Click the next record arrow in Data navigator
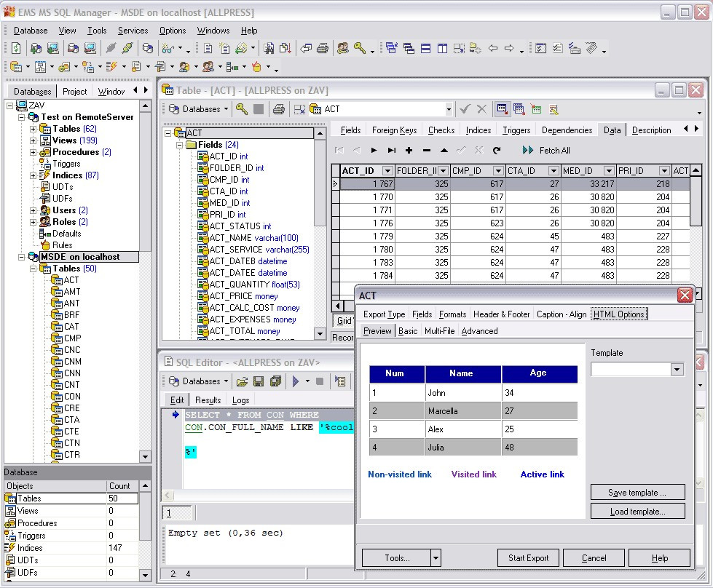Screen dimensions: 713x588 (x=374, y=151)
